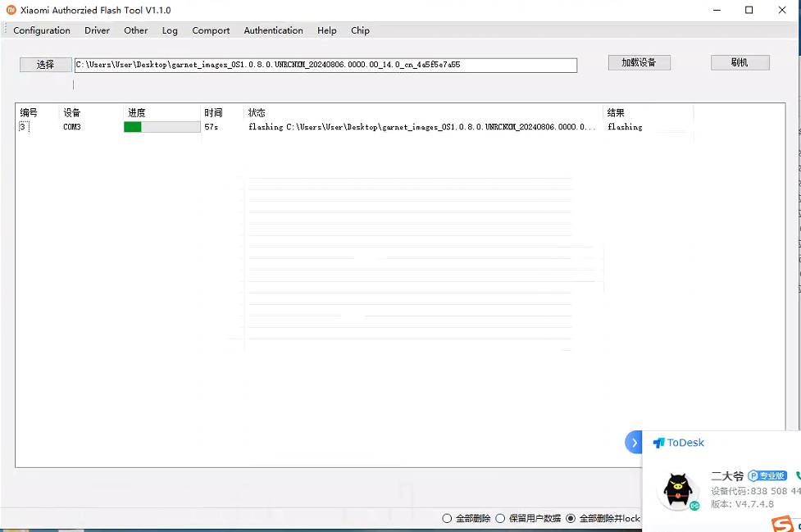Select the COM3 device cell

72,127
